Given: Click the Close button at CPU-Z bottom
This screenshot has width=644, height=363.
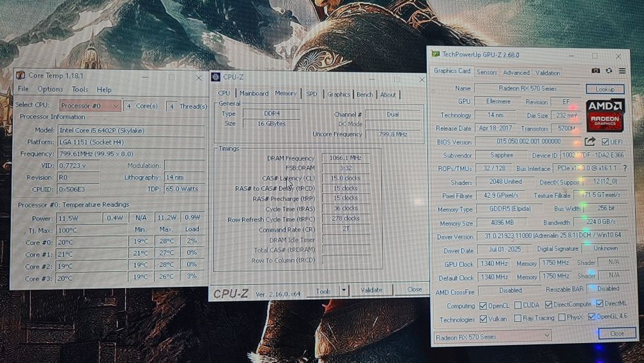Looking at the screenshot, I should click(x=414, y=289).
